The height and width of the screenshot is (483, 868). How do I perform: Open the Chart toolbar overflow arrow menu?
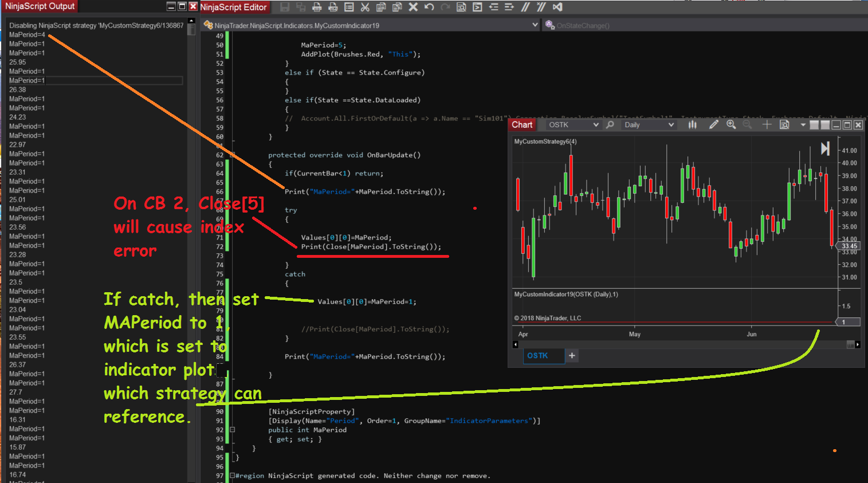803,125
